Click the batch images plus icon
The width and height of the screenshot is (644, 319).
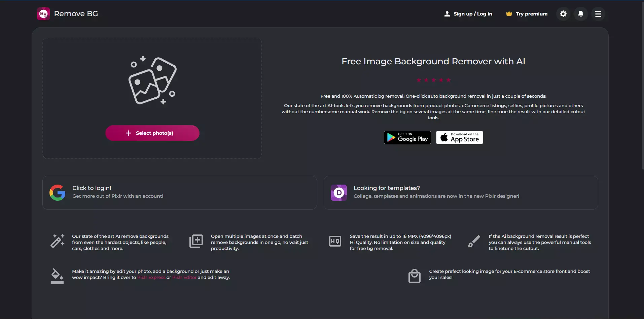[x=196, y=241]
